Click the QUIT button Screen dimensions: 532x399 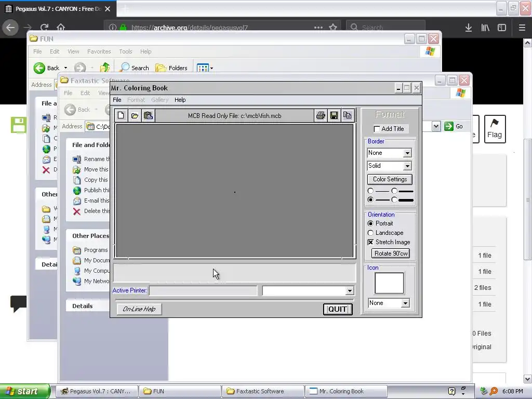coord(338,309)
